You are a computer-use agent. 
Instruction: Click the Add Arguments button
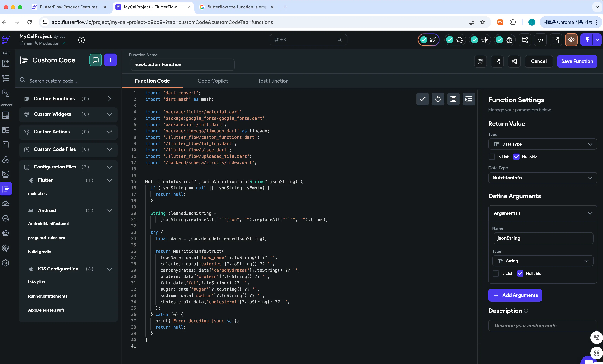coord(515,295)
